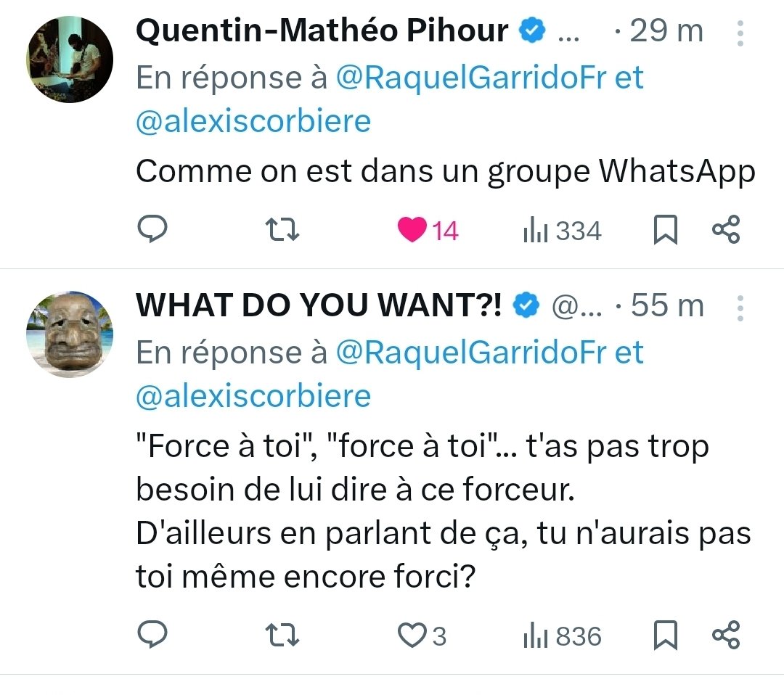Viewport: 784px width, 695px height.
Task: Open the mask avatar profile picture
Action: coord(70,334)
